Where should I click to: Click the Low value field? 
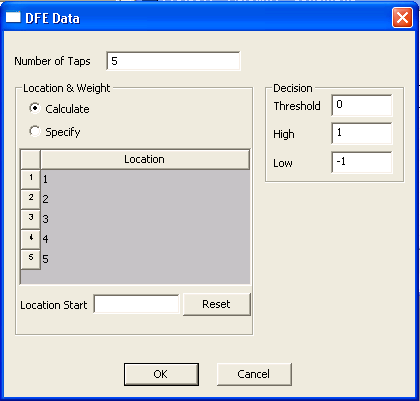click(x=362, y=162)
